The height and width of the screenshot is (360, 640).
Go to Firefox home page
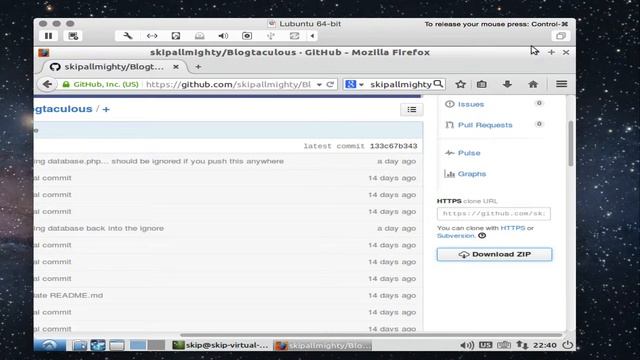pyautogui.click(x=533, y=84)
